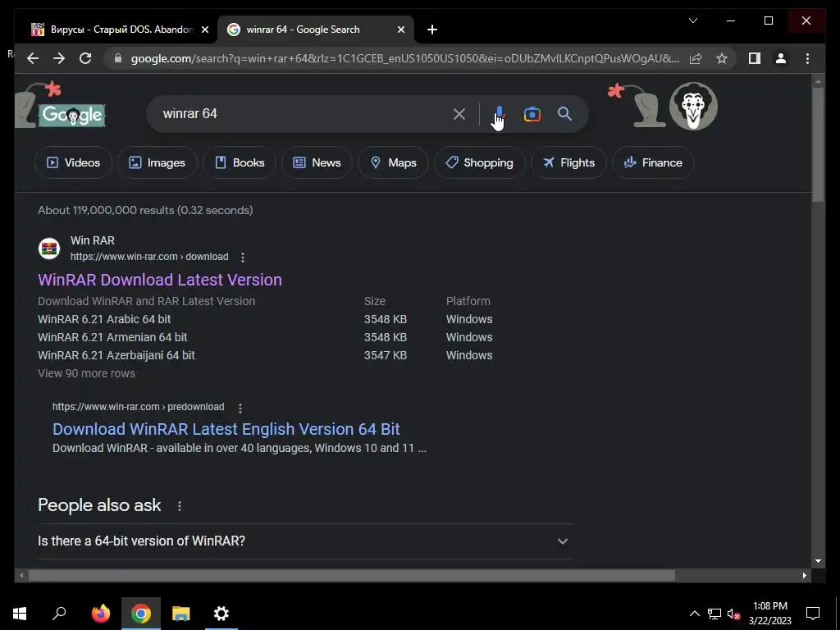Open the Windows Start menu
This screenshot has height=630, width=840.
[x=20, y=614]
